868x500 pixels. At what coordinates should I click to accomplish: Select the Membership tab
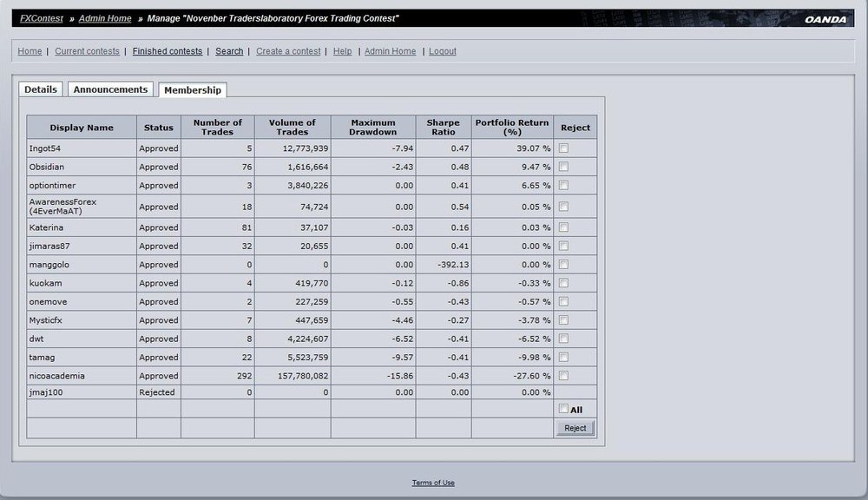[x=193, y=89]
